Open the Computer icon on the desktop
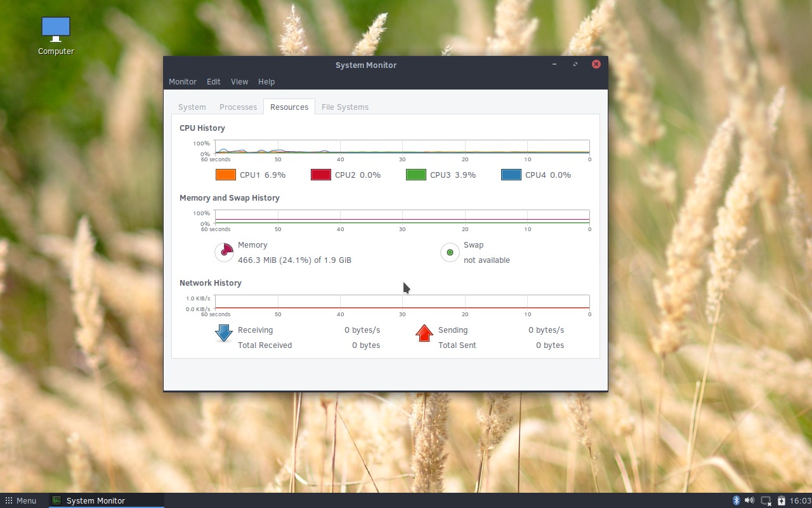 [x=55, y=29]
